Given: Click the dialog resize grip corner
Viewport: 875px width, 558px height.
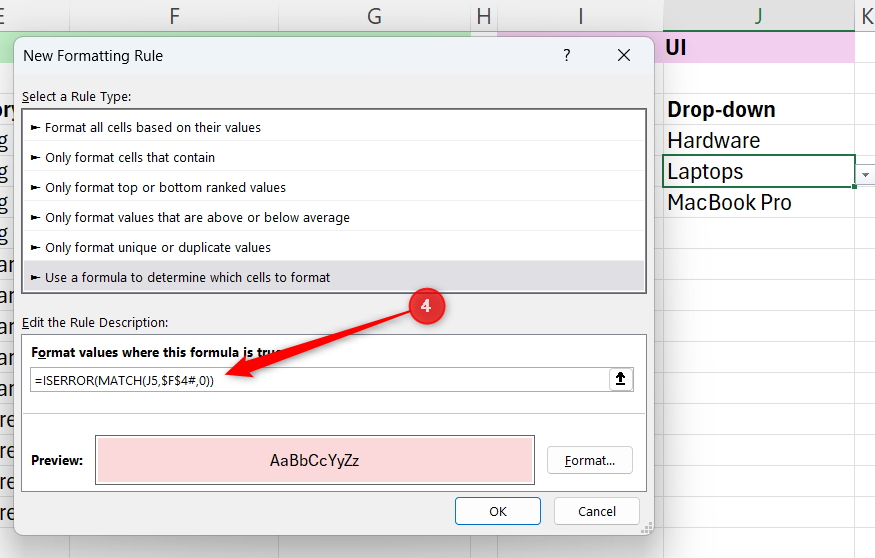Looking at the screenshot, I should coord(646,528).
